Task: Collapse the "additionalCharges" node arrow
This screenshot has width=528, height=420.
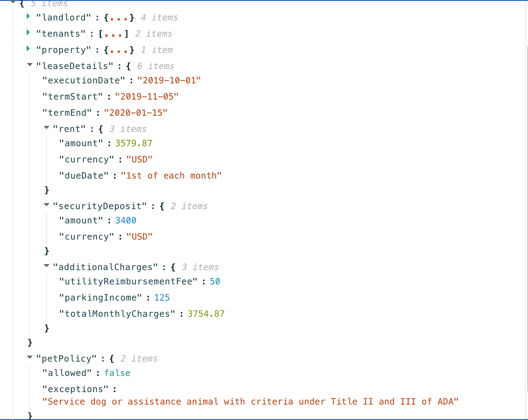Action: click(46, 266)
